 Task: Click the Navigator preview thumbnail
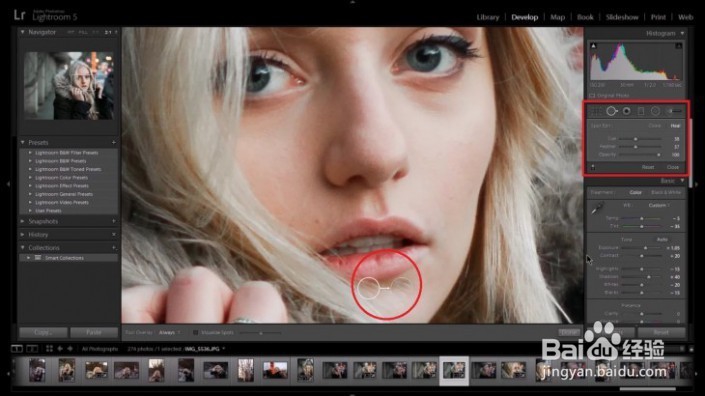(x=69, y=86)
